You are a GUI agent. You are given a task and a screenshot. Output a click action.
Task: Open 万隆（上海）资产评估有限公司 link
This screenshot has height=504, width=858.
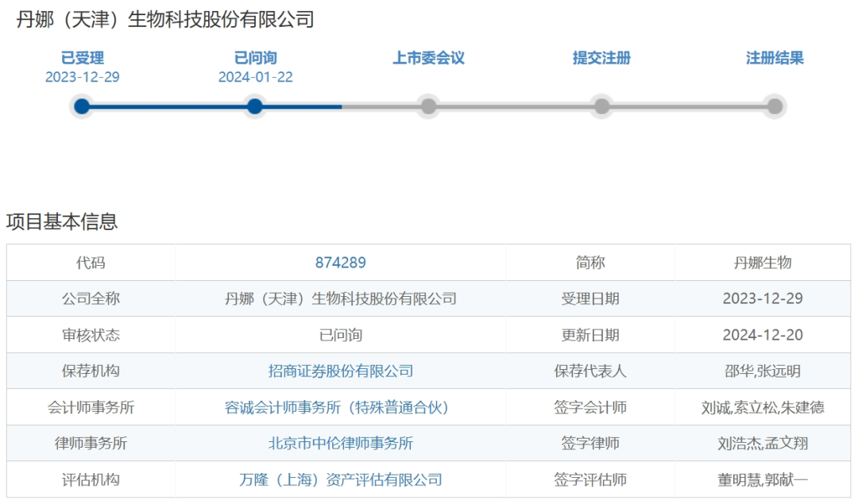tap(340, 480)
